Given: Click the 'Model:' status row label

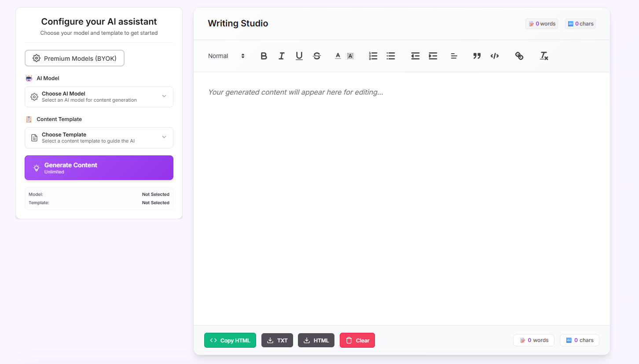Looking at the screenshot, I should [x=36, y=195].
